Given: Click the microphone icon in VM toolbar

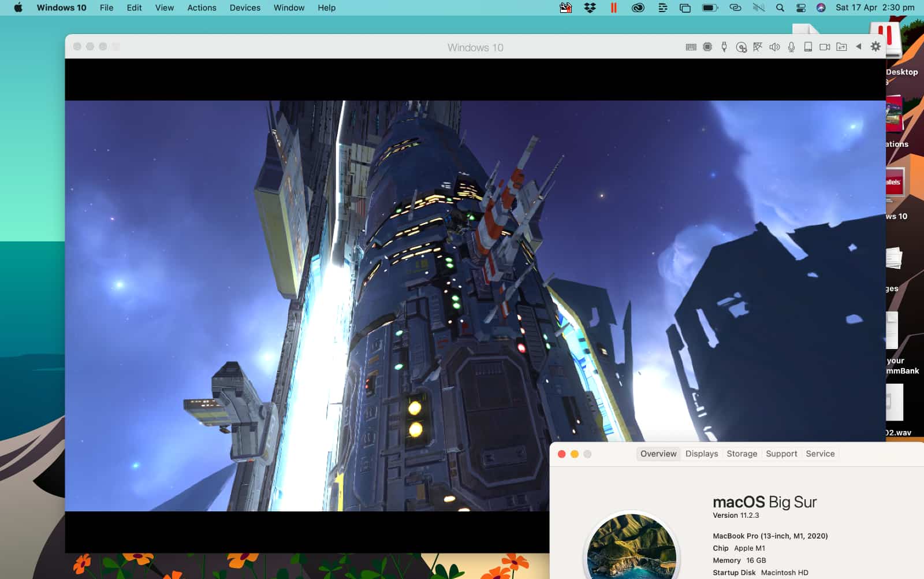Looking at the screenshot, I should tap(791, 47).
